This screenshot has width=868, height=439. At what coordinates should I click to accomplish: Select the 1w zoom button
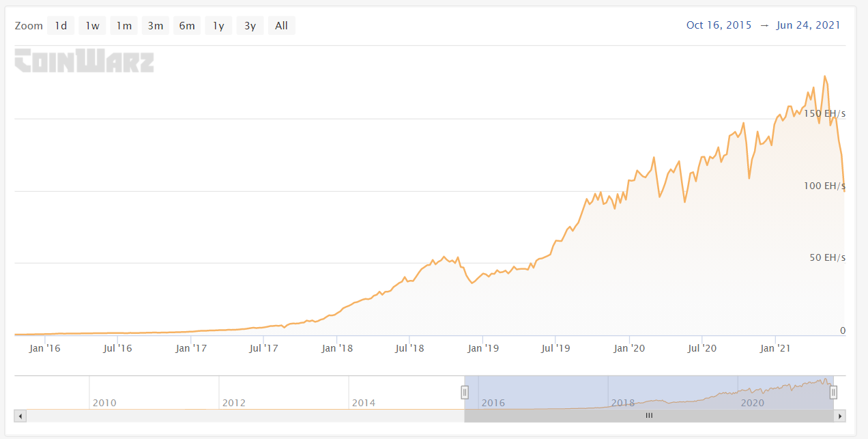pyautogui.click(x=92, y=26)
